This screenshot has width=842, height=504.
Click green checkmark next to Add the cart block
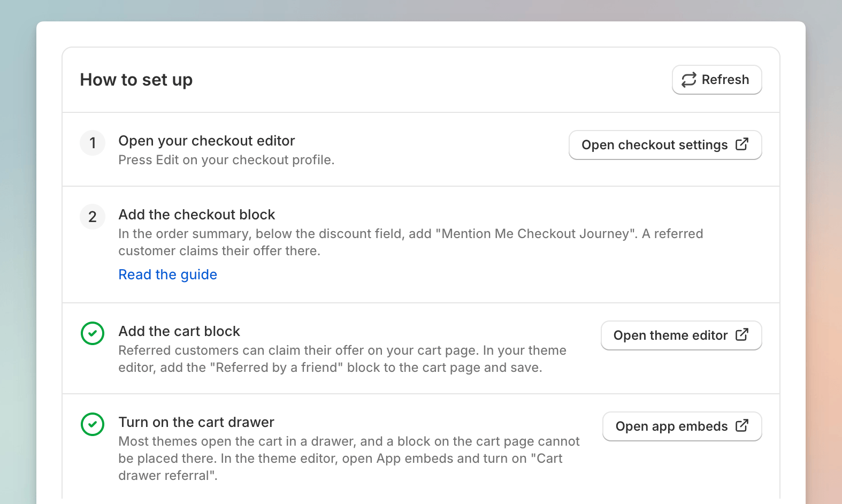[93, 333]
